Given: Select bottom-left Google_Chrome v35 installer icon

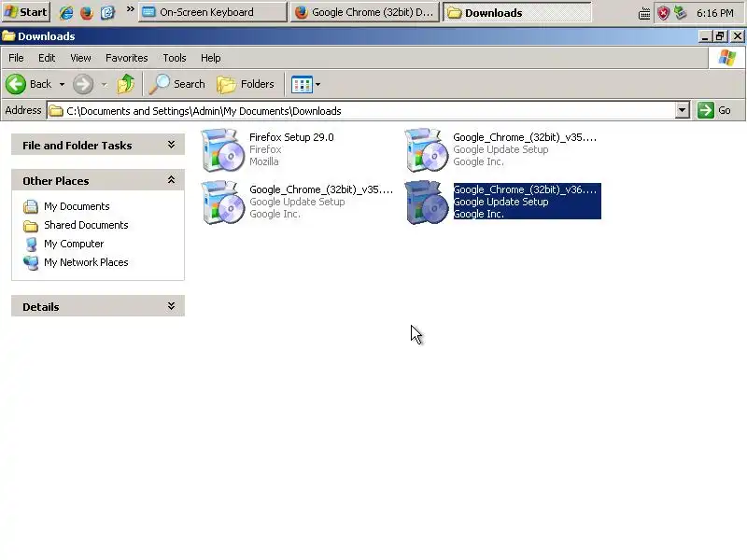Looking at the screenshot, I should [222, 202].
